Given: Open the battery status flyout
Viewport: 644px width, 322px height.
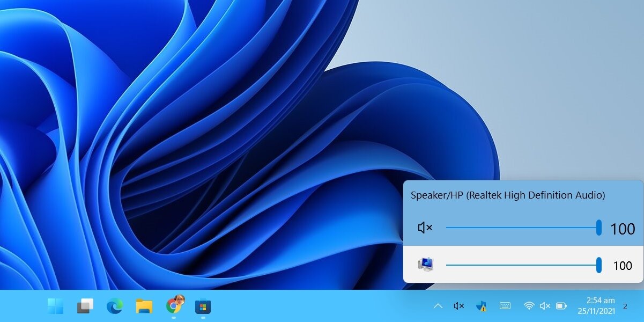Looking at the screenshot, I should point(561,306).
